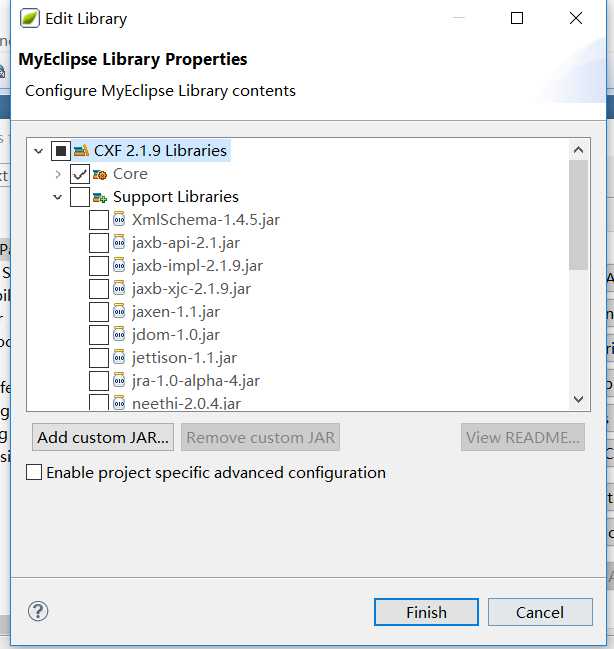Enable project specific advanced configuration checkbox

coord(34,472)
